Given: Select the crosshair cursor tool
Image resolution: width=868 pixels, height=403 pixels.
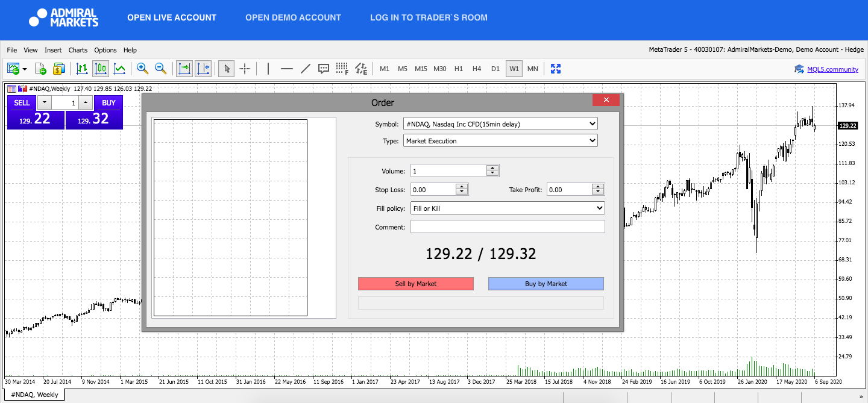Looking at the screenshot, I should pyautogui.click(x=245, y=69).
